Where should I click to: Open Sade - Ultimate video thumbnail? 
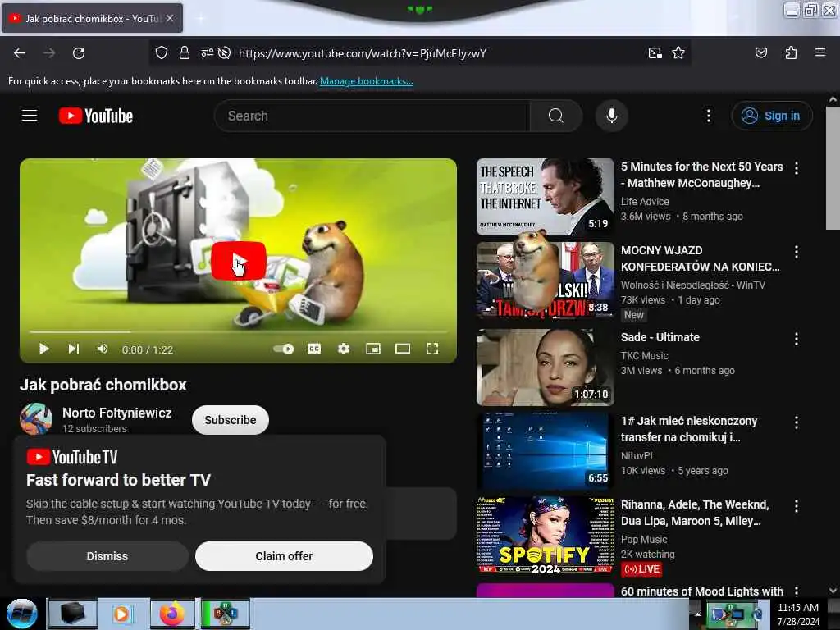pos(546,367)
